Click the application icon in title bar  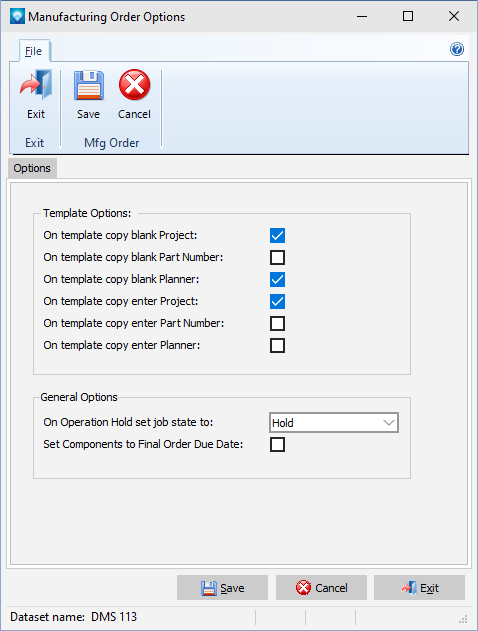17,16
